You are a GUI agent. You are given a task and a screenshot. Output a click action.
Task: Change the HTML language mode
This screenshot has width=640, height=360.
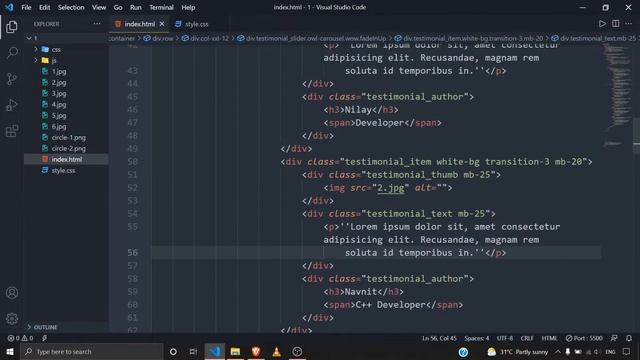(x=549, y=338)
